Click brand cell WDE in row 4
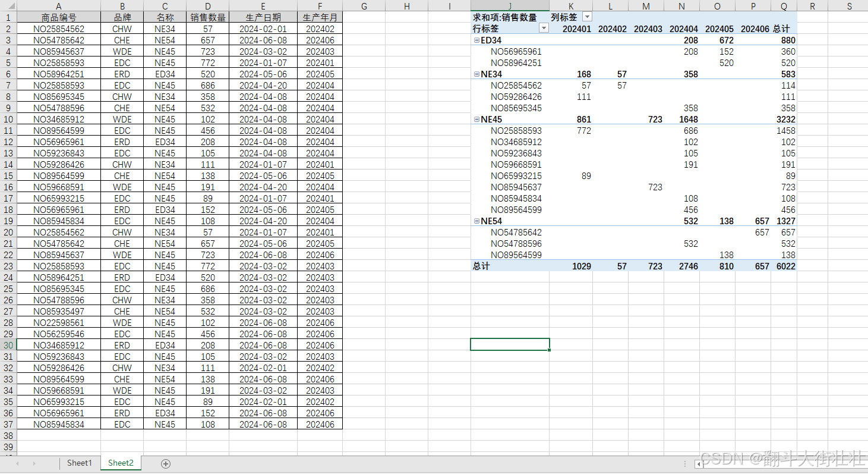Image resolution: width=868 pixels, height=474 pixels. point(122,51)
